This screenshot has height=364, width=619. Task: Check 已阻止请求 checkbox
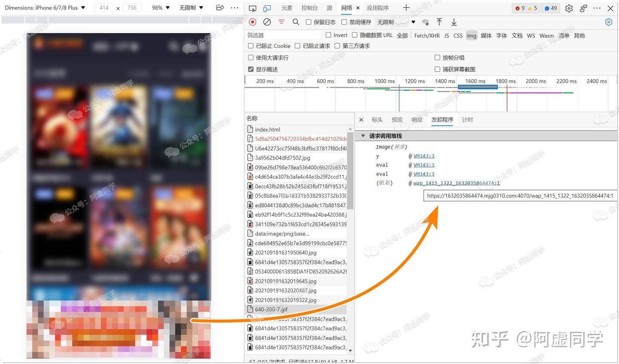tap(297, 46)
